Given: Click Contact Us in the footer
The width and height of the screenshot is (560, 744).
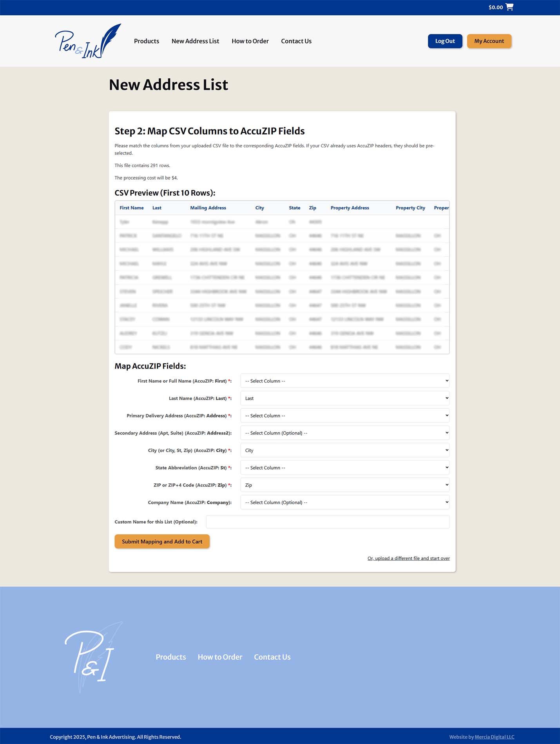Looking at the screenshot, I should point(272,657).
